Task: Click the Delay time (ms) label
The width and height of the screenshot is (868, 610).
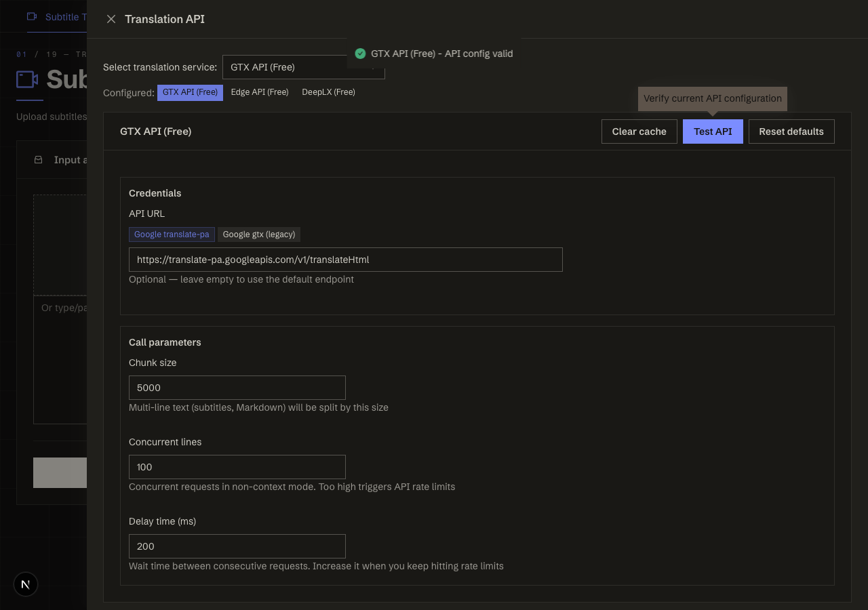Action: tap(163, 521)
